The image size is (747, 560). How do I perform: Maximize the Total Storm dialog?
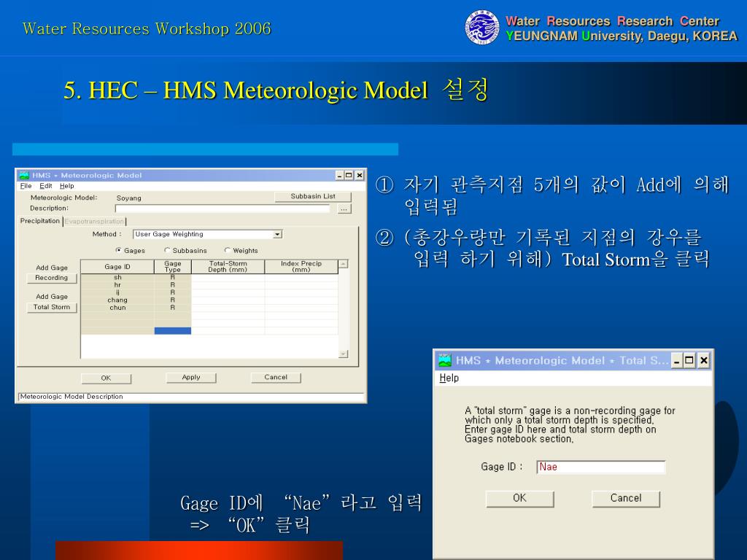click(689, 360)
